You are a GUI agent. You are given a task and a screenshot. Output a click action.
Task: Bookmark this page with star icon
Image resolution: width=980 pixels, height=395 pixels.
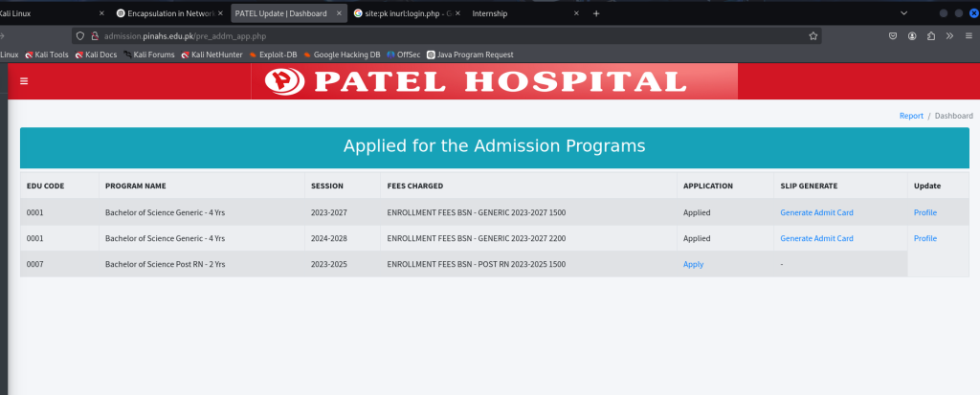pyautogui.click(x=813, y=36)
